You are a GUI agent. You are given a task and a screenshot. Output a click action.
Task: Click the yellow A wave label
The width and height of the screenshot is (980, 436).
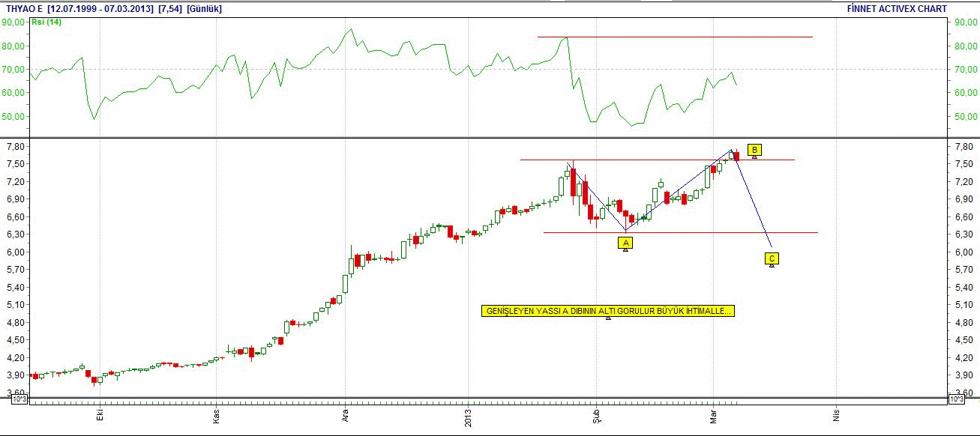pyautogui.click(x=625, y=242)
